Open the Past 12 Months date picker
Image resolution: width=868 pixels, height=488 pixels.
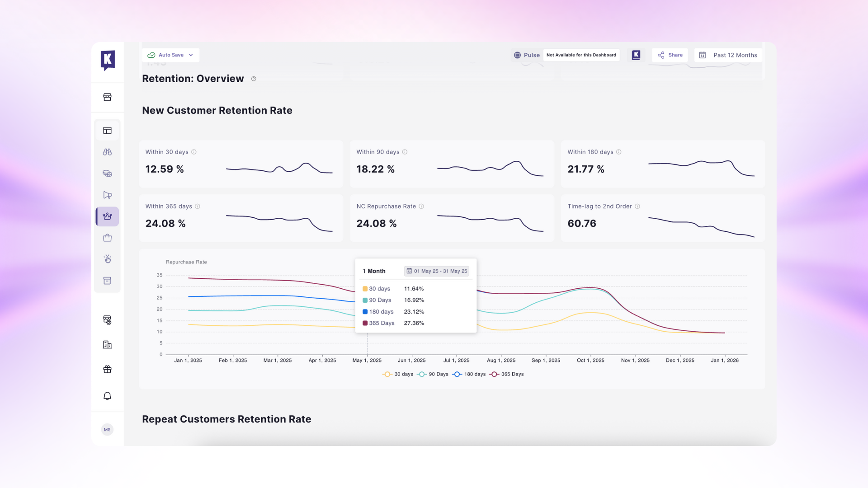click(x=728, y=55)
